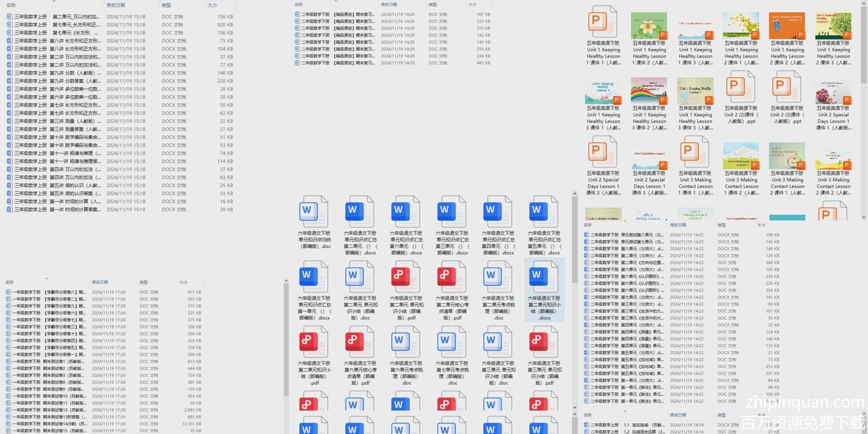
Task: Select the 单元知识点归纳（部编版）.doc Word icon
Action: pos(314,211)
